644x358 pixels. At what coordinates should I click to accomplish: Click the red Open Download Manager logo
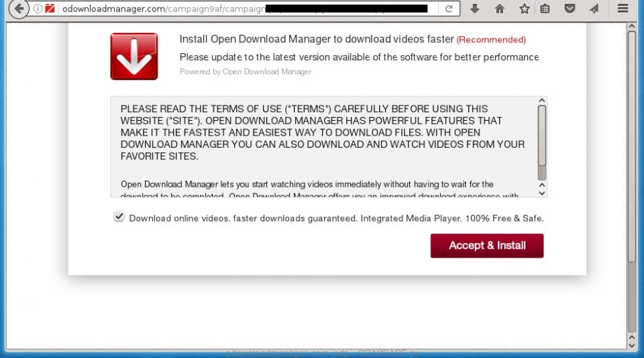134,56
